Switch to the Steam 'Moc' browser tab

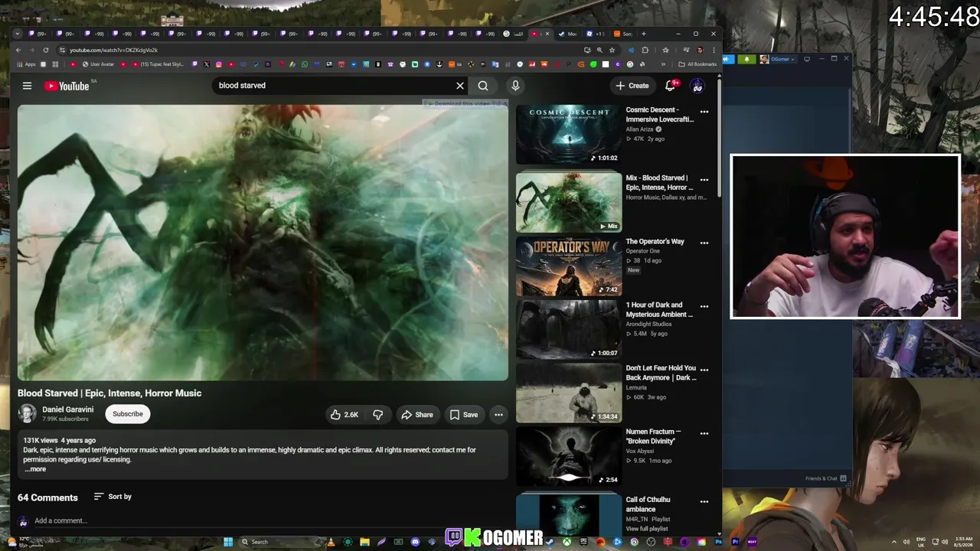click(x=569, y=34)
